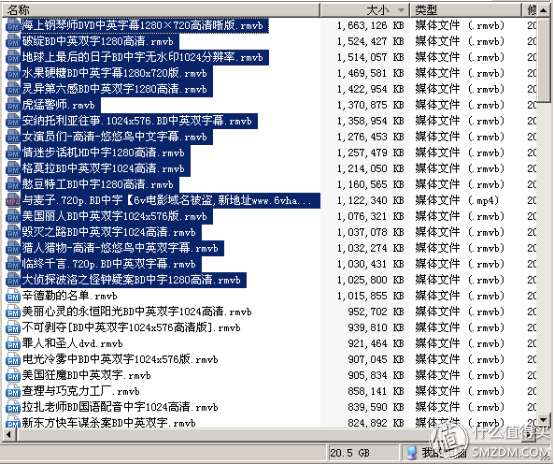This screenshot has height=464, width=554.
Task: Click the file icon for 大侦探波洛之怪钟疑案
Action: (x=13, y=280)
